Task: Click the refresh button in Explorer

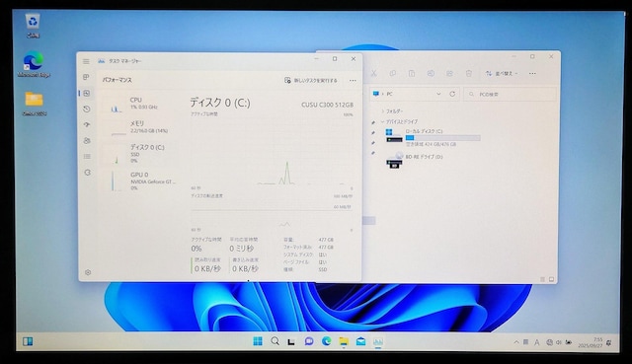Action: tap(452, 94)
